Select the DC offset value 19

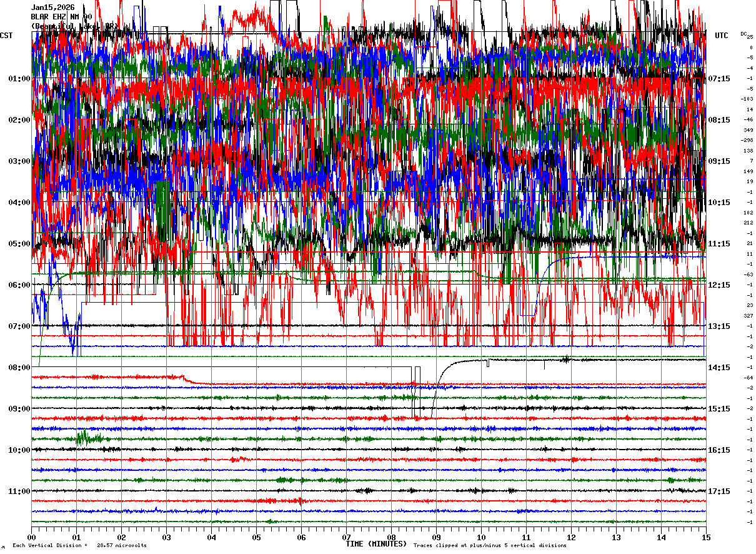tap(749, 182)
